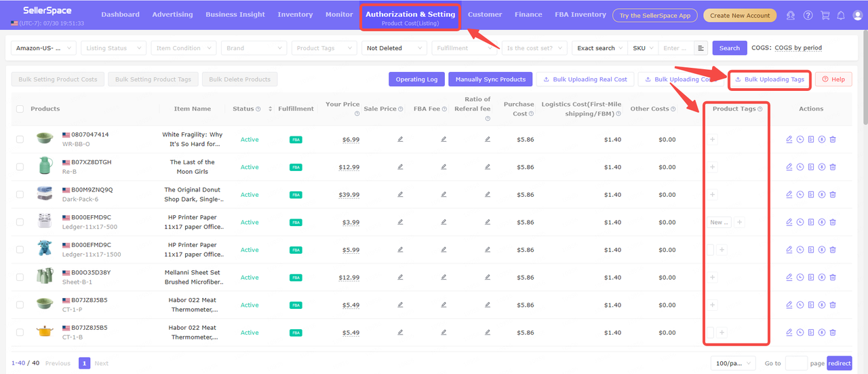View clock history for CT-1-P row
Viewport: 868px width, 374px height.
[x=800, y=305]
